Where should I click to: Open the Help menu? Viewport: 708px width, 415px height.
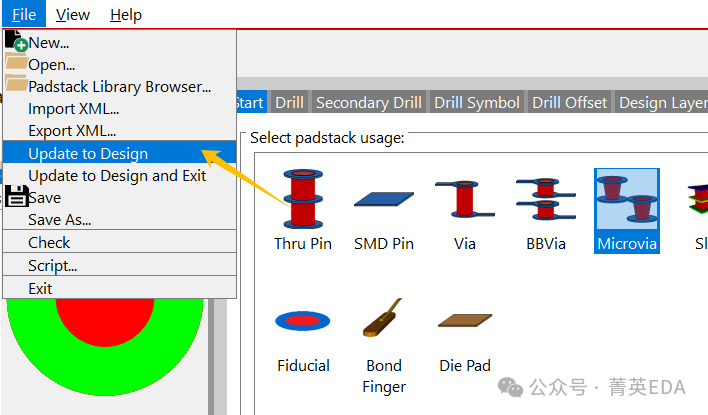tap(126, 14)
